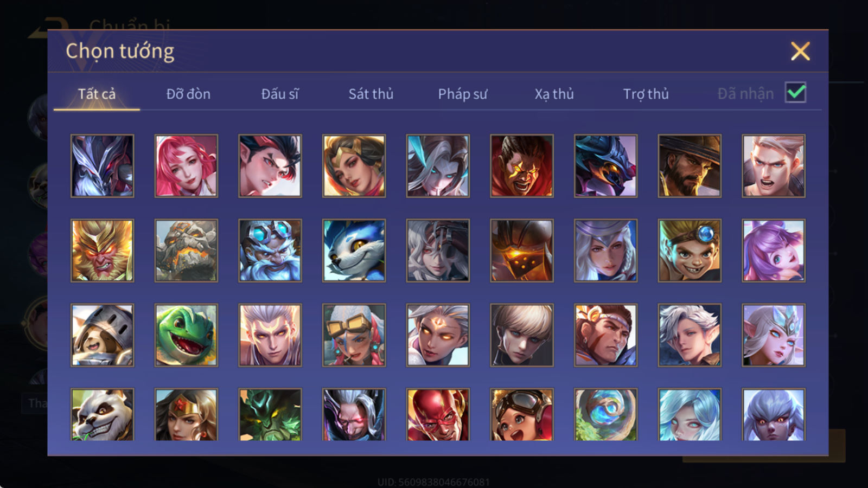Select the cowboy hat bearded hero

pyautogui.click(x=690, y=166)
